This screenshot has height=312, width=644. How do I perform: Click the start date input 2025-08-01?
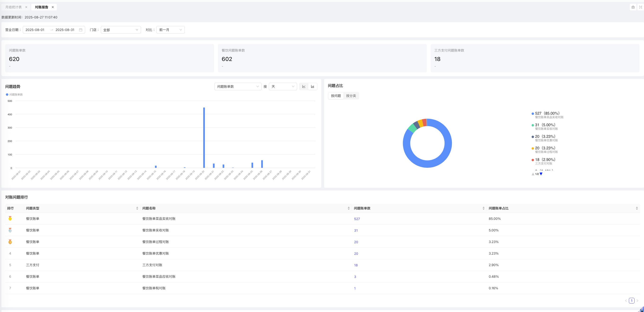click(35, 30)
